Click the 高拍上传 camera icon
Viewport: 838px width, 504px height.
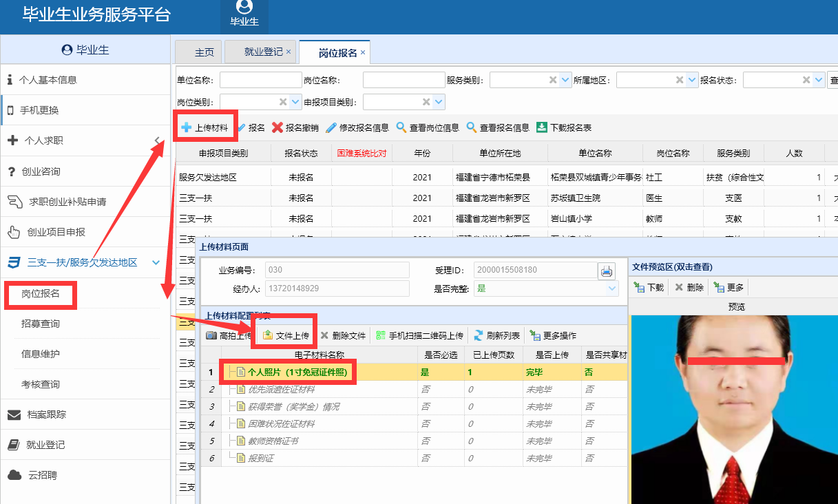tap(211, 335)
